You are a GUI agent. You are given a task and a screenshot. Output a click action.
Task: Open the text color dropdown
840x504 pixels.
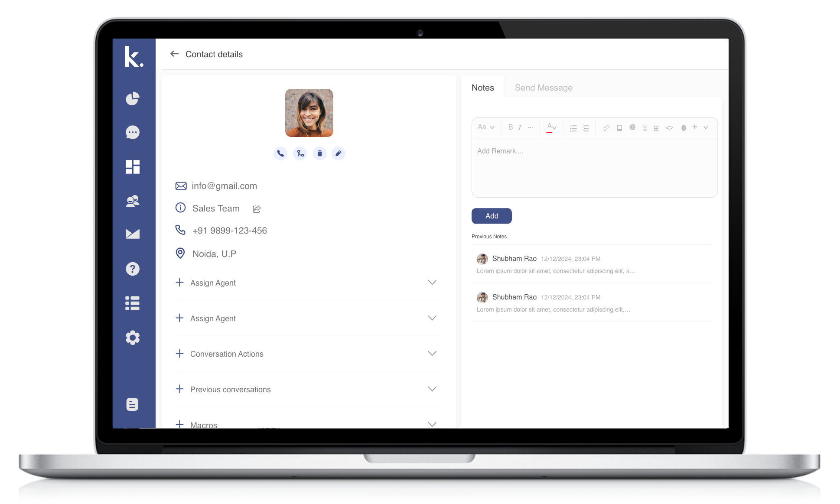[x=552, y=127]
